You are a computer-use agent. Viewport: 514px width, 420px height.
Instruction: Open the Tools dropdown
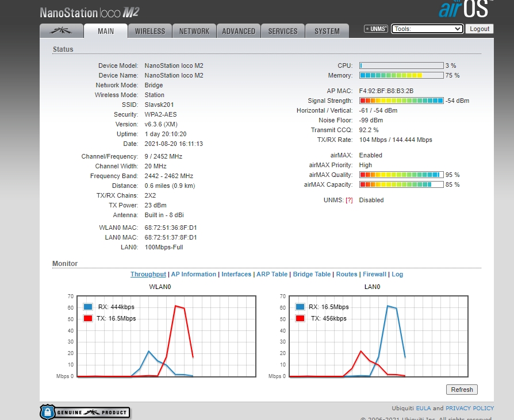coord(427,29)
